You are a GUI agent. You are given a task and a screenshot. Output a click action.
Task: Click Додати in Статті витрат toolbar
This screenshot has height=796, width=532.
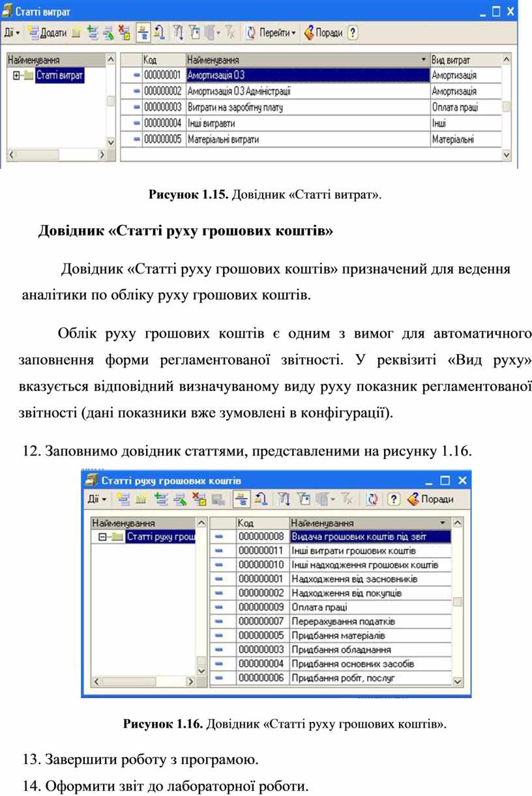48,33
